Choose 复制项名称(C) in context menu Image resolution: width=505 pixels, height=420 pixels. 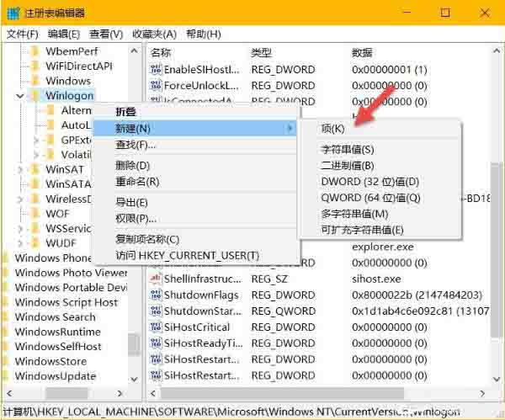195,239
